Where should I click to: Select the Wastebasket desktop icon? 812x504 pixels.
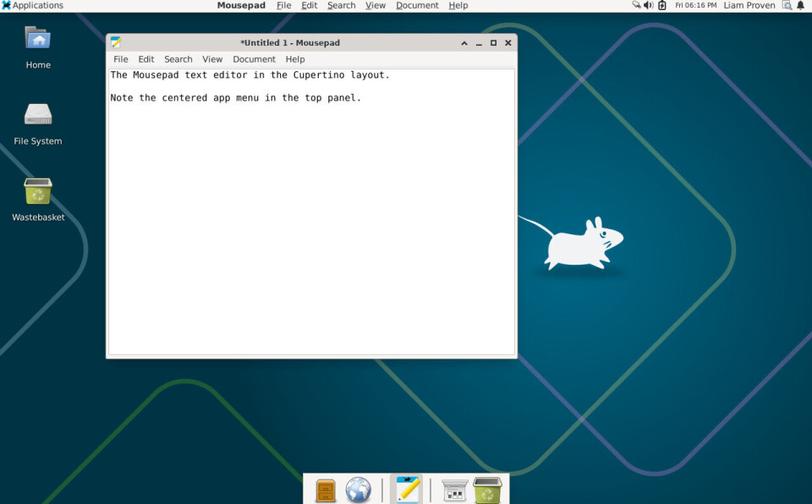[x=38, y=200]
